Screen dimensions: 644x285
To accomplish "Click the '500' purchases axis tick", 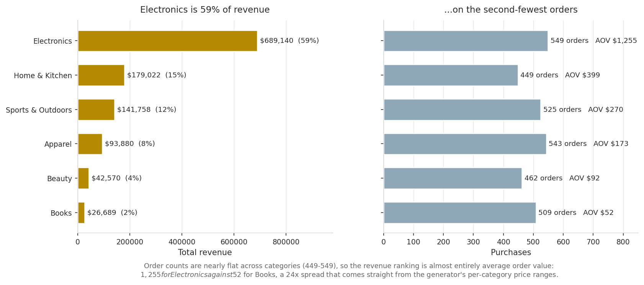I will click(533, 242).
